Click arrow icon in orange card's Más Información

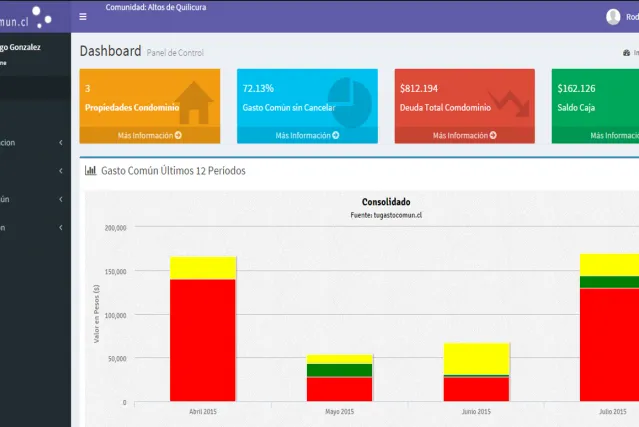click(x=178, y=135)
